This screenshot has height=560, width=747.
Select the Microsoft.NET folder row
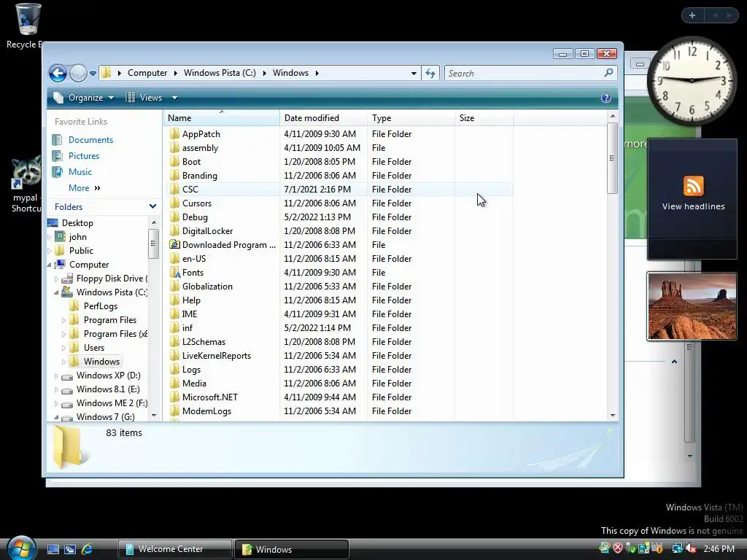pyautogui.click(x=339, y=397)
